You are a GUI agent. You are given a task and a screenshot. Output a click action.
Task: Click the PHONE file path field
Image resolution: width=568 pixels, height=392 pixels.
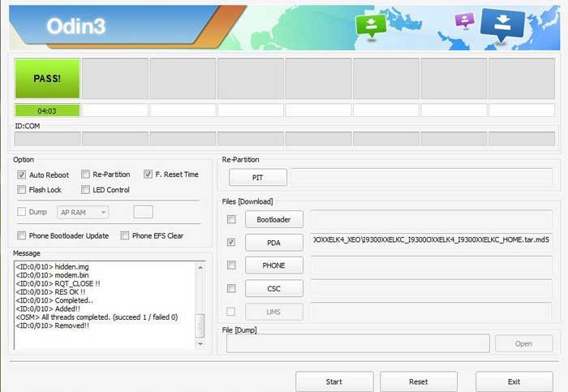click(x=432, y=265)
